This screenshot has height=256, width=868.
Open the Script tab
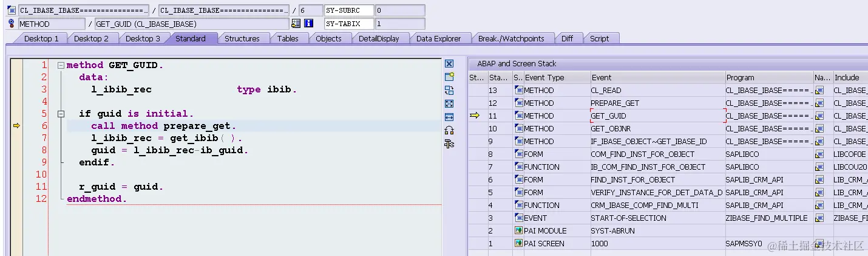600,38
